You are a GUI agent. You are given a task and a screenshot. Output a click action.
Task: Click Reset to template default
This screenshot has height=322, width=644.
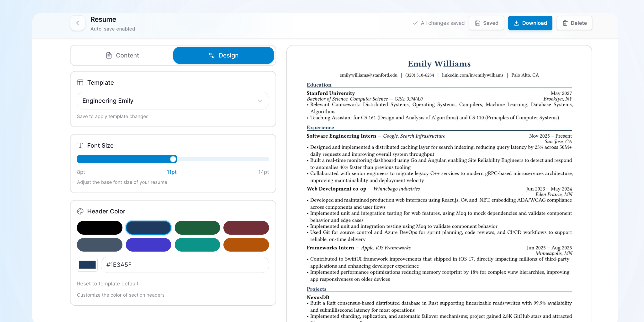pos(108,284)
